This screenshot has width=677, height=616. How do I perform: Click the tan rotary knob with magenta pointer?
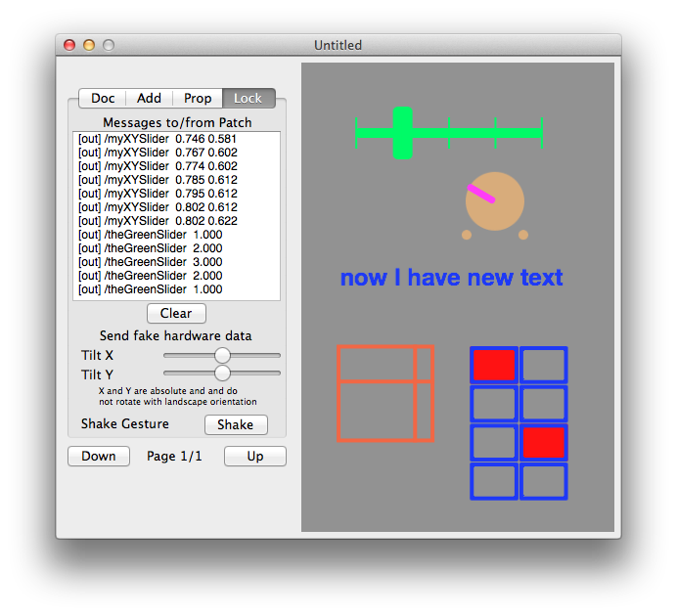tap(494, 203)
